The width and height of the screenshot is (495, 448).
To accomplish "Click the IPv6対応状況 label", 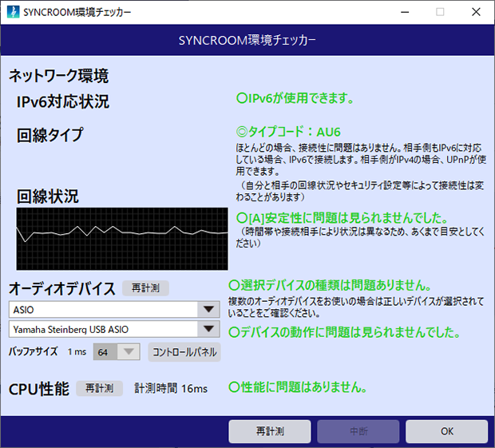I will click(63, 101).
